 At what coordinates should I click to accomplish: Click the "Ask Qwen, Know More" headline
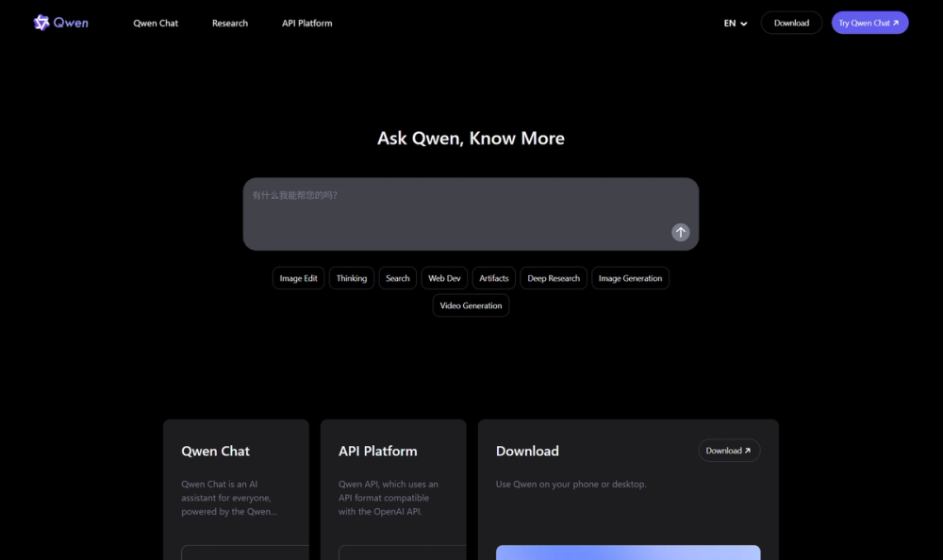tap(471, 139)
